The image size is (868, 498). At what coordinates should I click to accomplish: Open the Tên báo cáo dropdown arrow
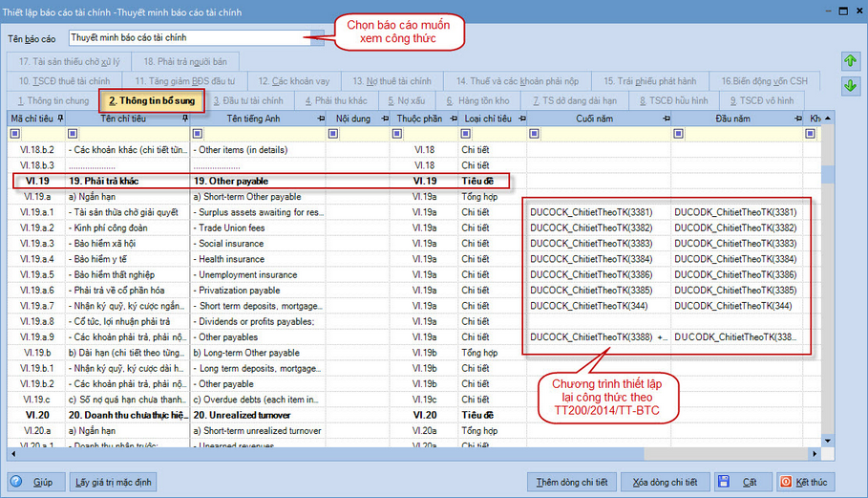pyautogui.click(x=317, y=38)
